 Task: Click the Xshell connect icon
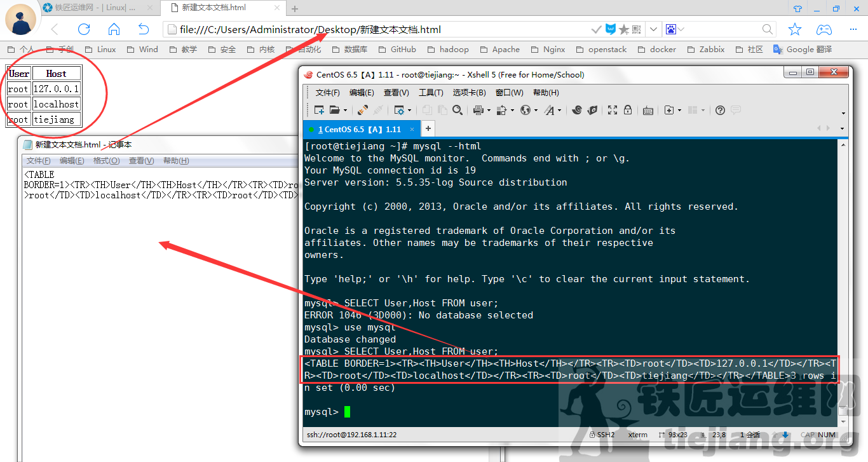tap(363, 110)
